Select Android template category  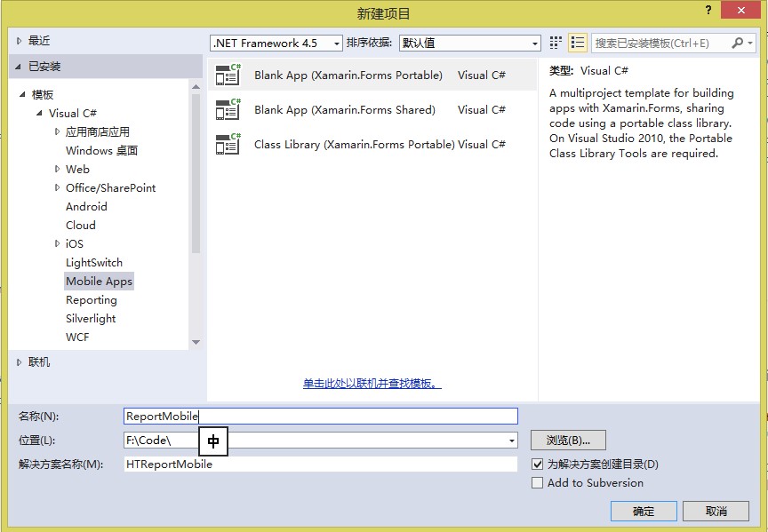coord(86,207)
